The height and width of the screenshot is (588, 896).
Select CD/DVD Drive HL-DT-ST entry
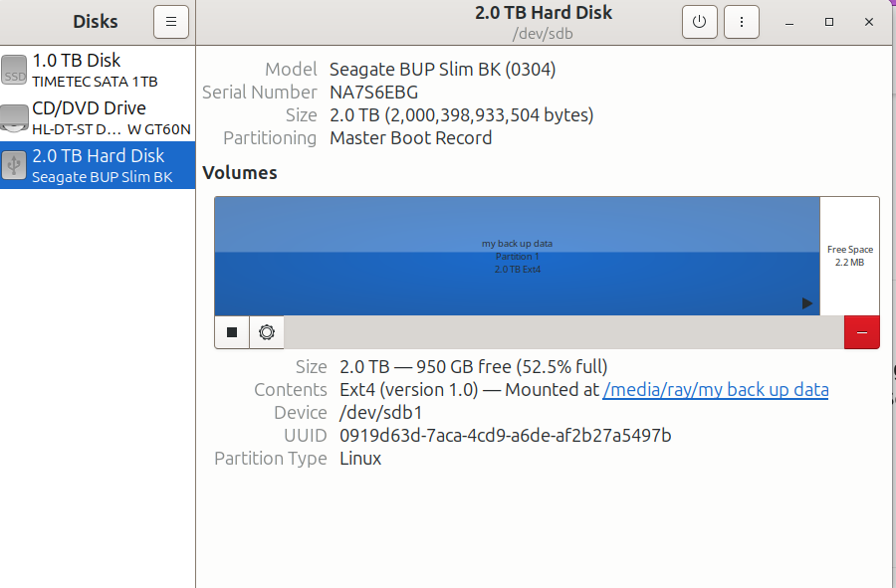[98, 117]
